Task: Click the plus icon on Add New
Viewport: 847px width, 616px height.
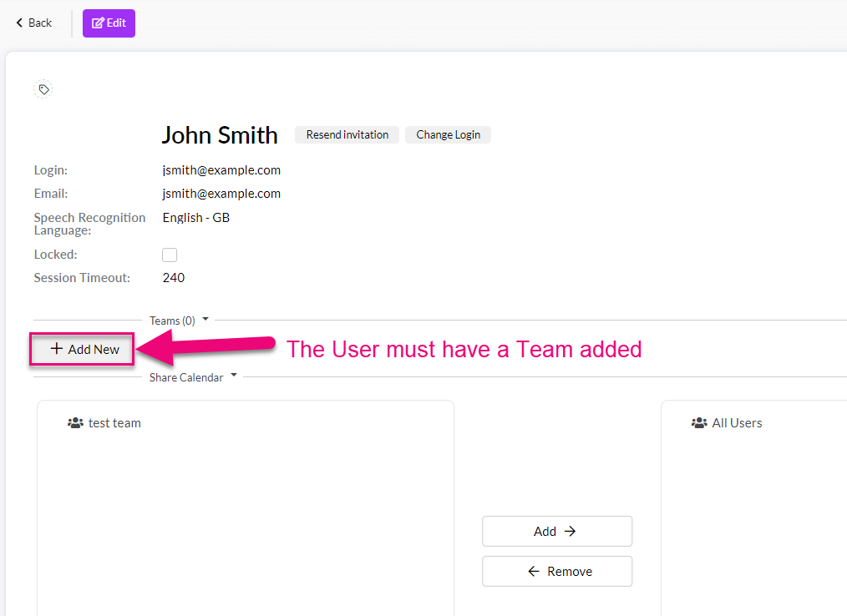Action: click(x=57, y=349)
